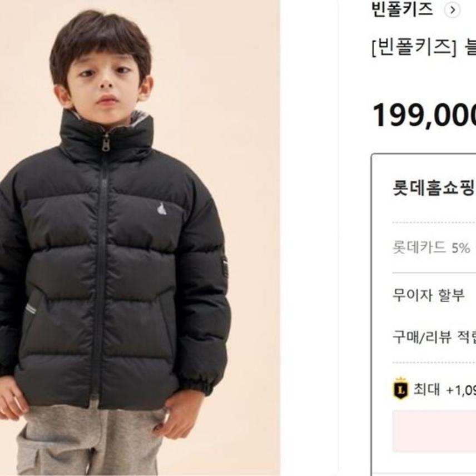Viewport: 476px width, 476px height.
Task: Click the gray sweatpants in the photo
Action: click(90, 440)
